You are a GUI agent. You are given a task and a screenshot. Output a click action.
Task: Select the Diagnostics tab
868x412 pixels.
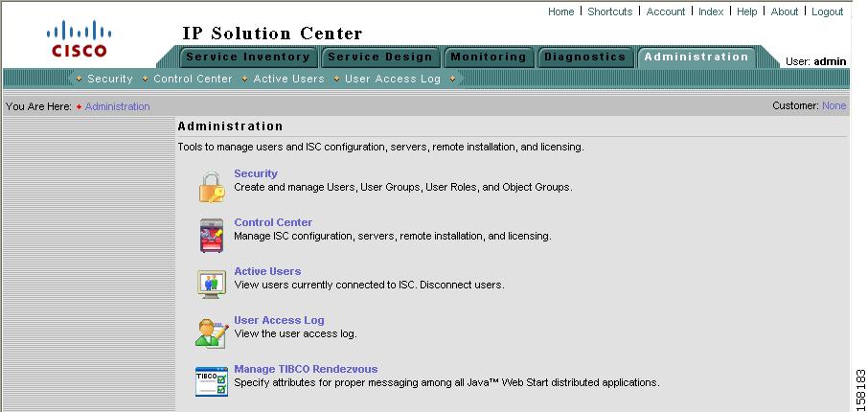584,57
